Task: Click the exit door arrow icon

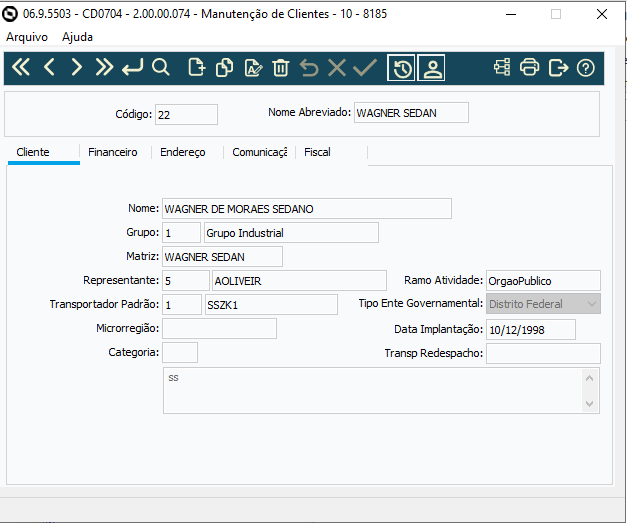Action: 558,67
